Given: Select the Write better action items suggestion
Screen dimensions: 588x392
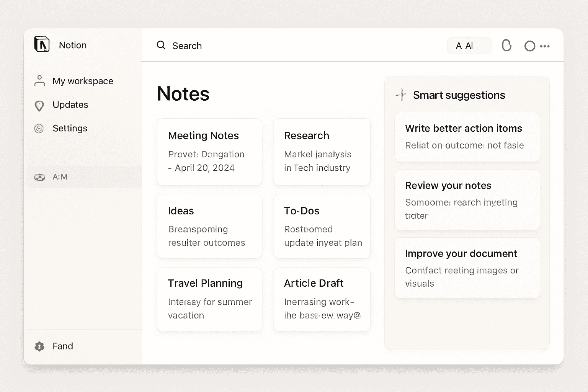Looking at the screenshot, I should pos(467,137).
